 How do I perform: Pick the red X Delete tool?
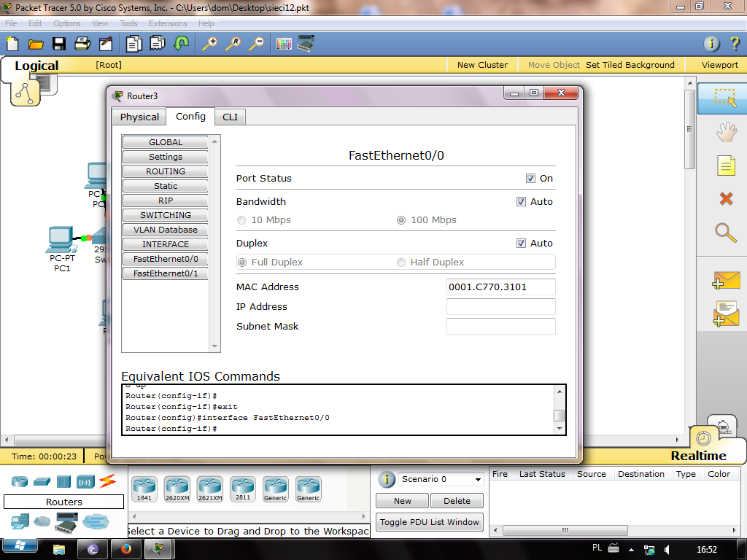pyautogui.click(x=726, y=198)
